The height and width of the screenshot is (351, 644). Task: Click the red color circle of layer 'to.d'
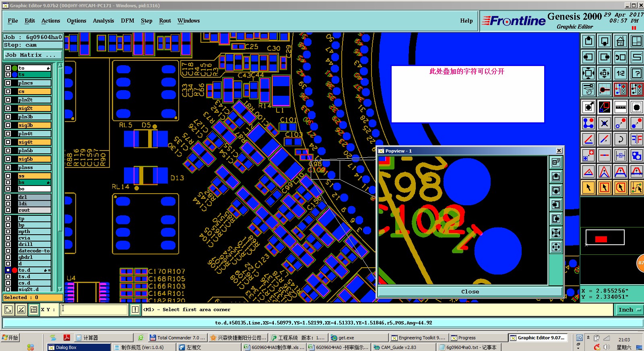pyautogui.click(x=14, y=270)
